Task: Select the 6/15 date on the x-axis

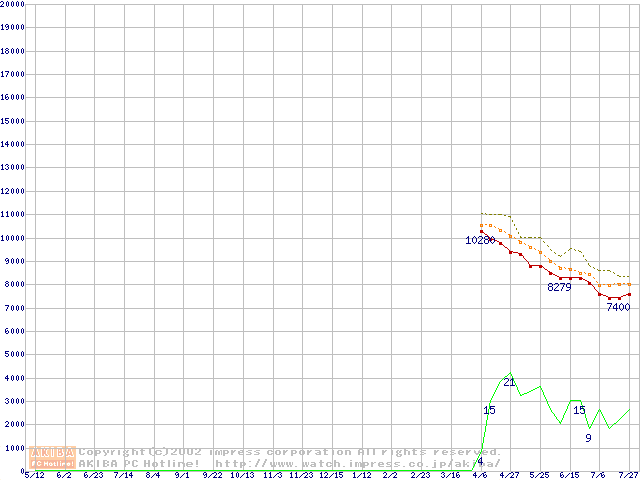Action: click(569, 475)
